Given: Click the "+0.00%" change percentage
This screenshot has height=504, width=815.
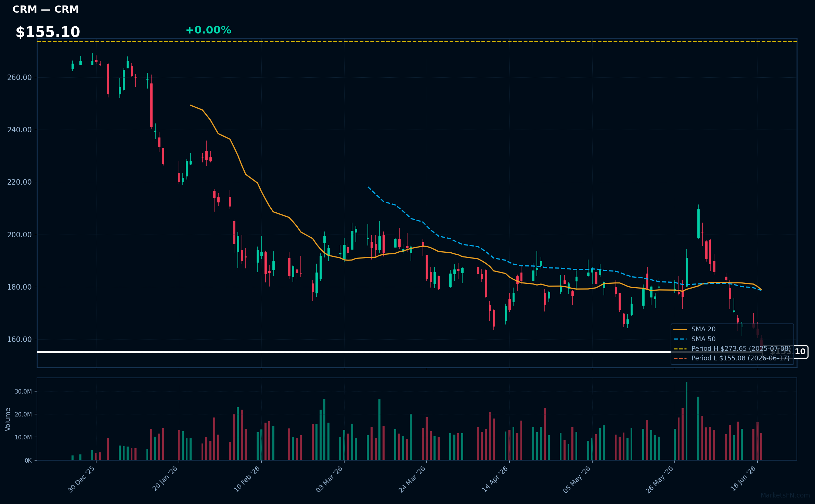Looking at the screenshot, I should click(208, 30).
